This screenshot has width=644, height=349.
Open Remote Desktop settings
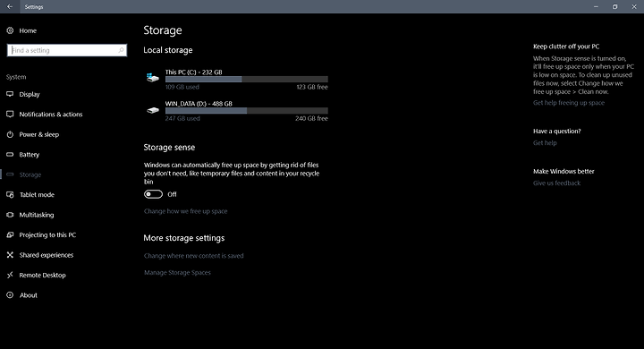(x=42, y=276)
